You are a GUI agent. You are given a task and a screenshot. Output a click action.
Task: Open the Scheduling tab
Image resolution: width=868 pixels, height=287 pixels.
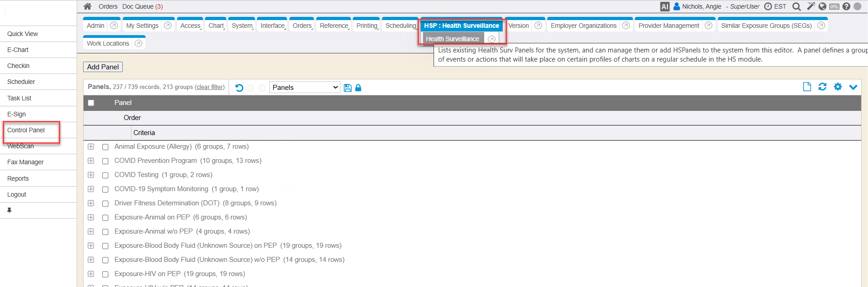pyautogui.click(x=400, y=26)
